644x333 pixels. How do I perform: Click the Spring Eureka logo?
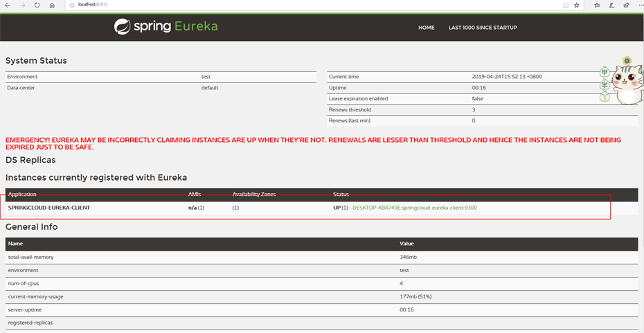[166, 27]
